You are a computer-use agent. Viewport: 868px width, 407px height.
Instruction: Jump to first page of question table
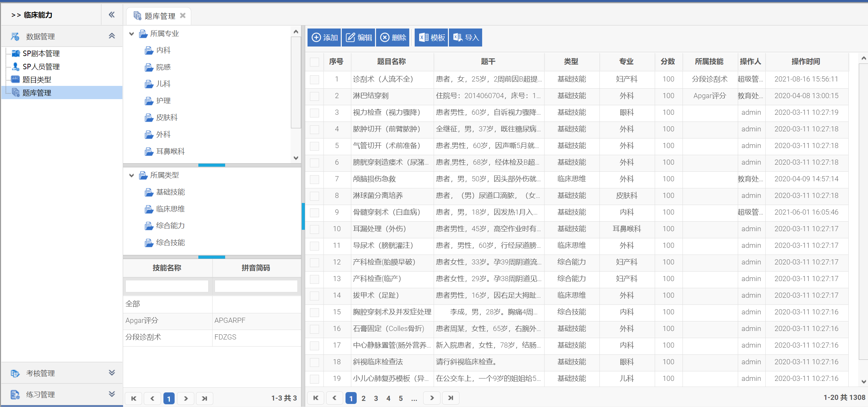click(x=316, y=398)
